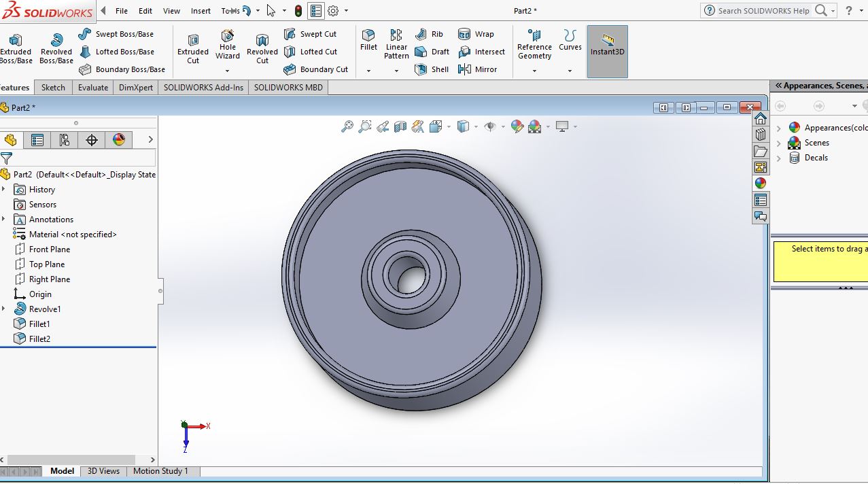Switch to the PropertyManager tab
Screen dimensions: 868x484
37,140
